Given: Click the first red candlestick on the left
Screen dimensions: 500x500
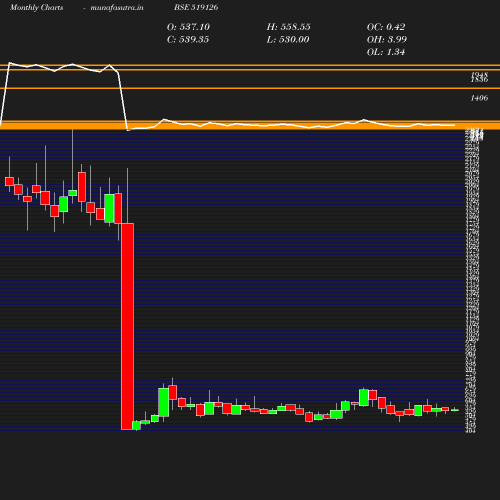Looking at the screenshot, I should [9, 181].
